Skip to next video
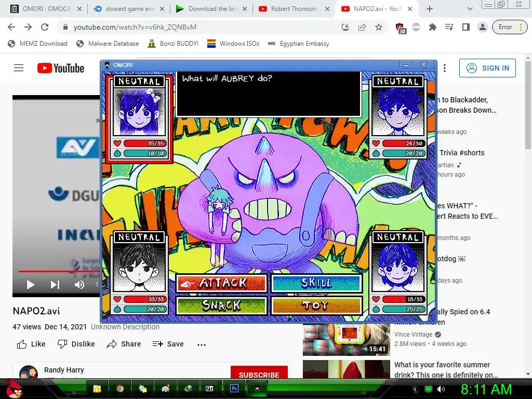The height and width of the screenshot is (399, 532). coord(55,284)
